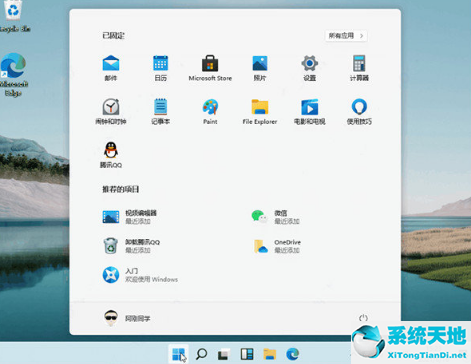
Task: Open Get Started (入门) recommended item
Action: 140,275
